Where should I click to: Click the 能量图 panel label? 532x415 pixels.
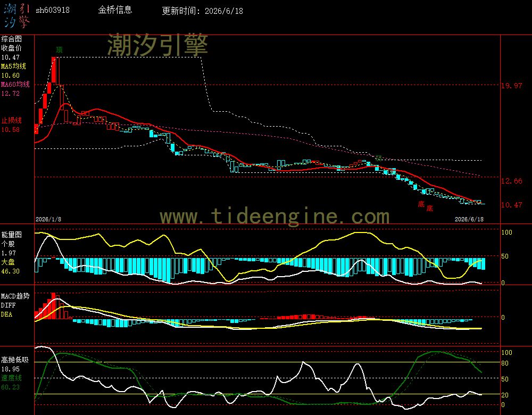[11, 235]
